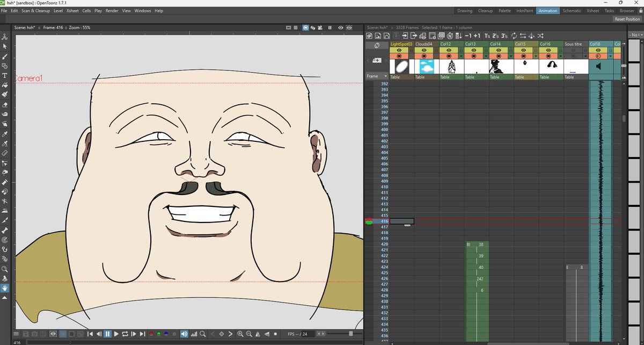This screenshot has height=345, width=644.
Task: Click the Repeat cycle icon in Xsheet toolbar
Action: pyautogui.click(x=514, y=35)
